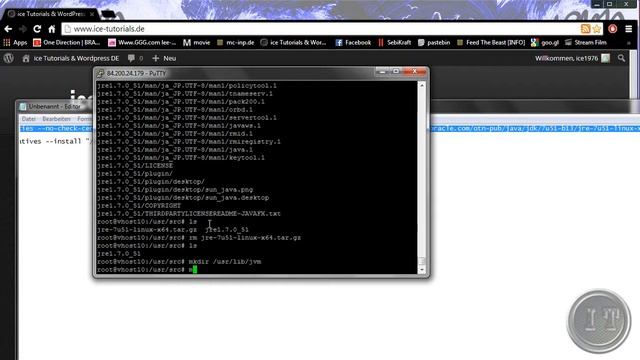Open the goo.gl bookmark
The width and height of the screenshot is (640, 360).
pyautogui.click(x=545, y=42)
